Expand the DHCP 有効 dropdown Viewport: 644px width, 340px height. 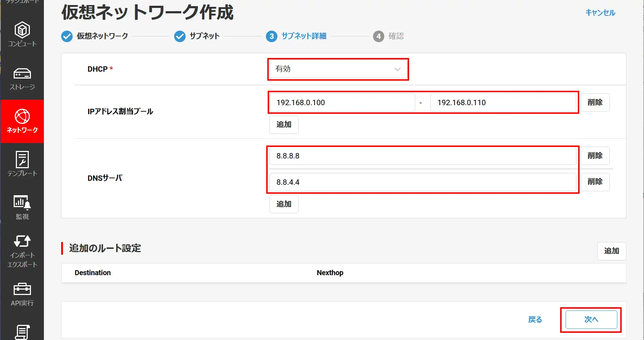(x=338, y=69)
